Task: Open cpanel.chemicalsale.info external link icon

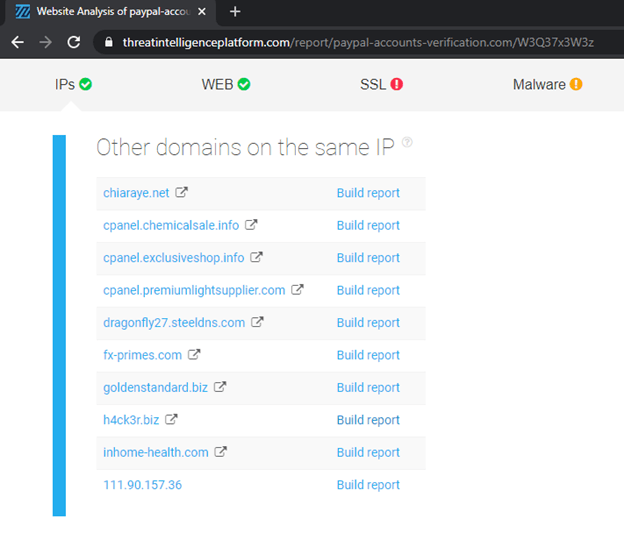Action: coord(251,225)
